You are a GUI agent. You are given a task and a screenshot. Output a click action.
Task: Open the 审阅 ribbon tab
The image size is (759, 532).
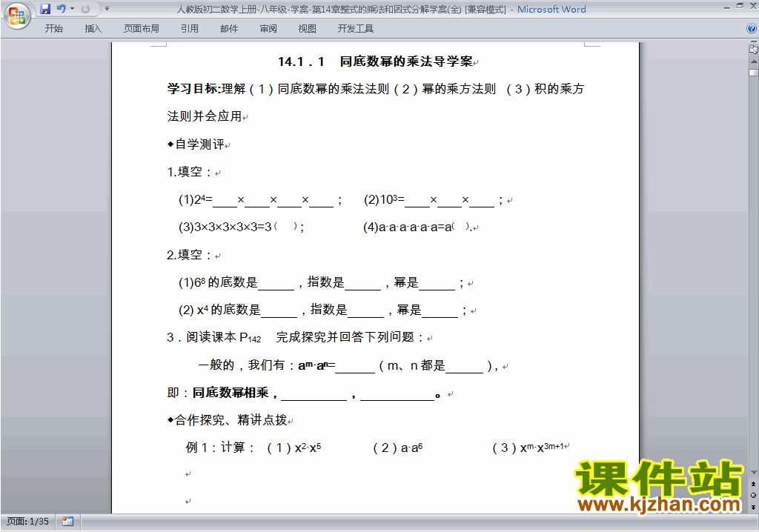point(268,29)
